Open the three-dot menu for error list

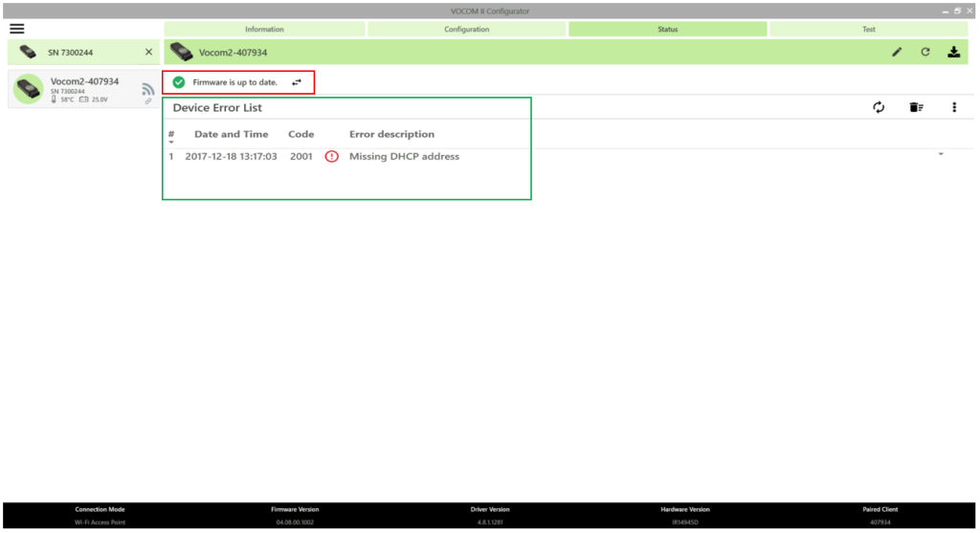954,107
